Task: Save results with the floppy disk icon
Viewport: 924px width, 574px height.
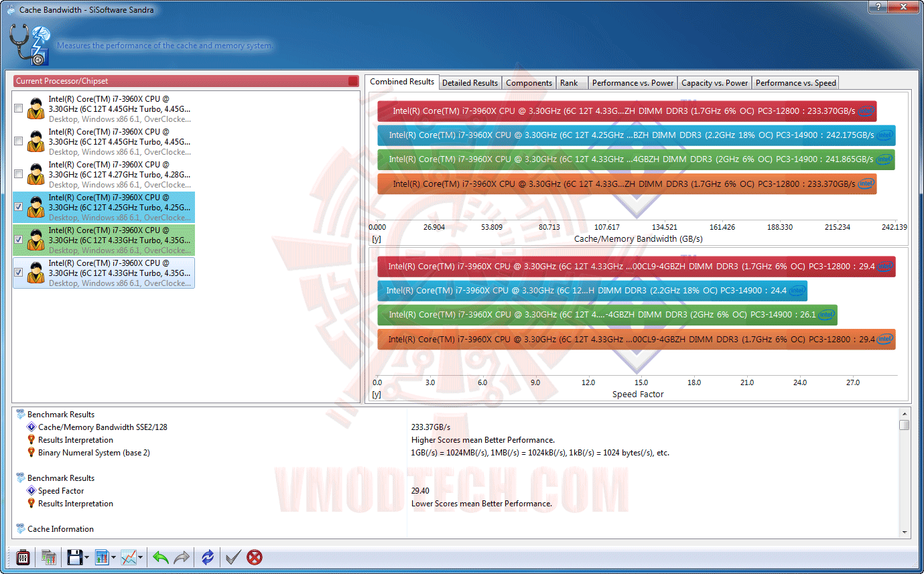Action: pyautogui.click(x=74, y=557)
